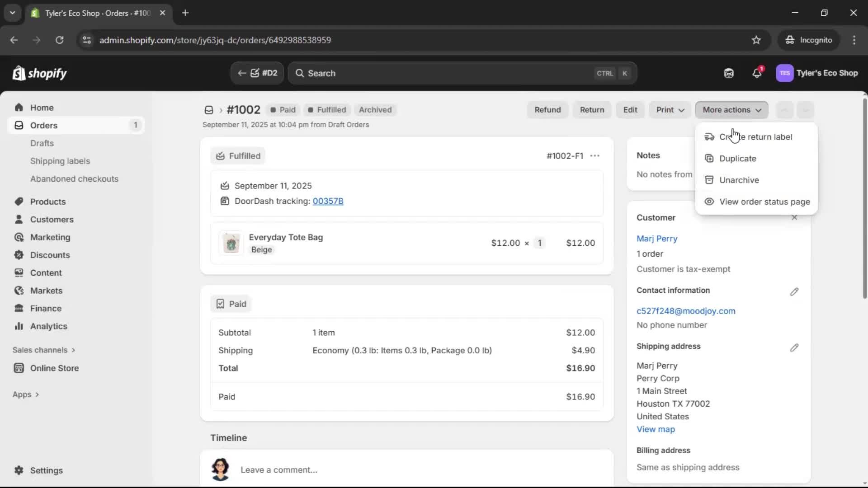Screen dimensions: 868x488
Task: Open Analytics via its chart icon
Action: click(x=19, y=326)
